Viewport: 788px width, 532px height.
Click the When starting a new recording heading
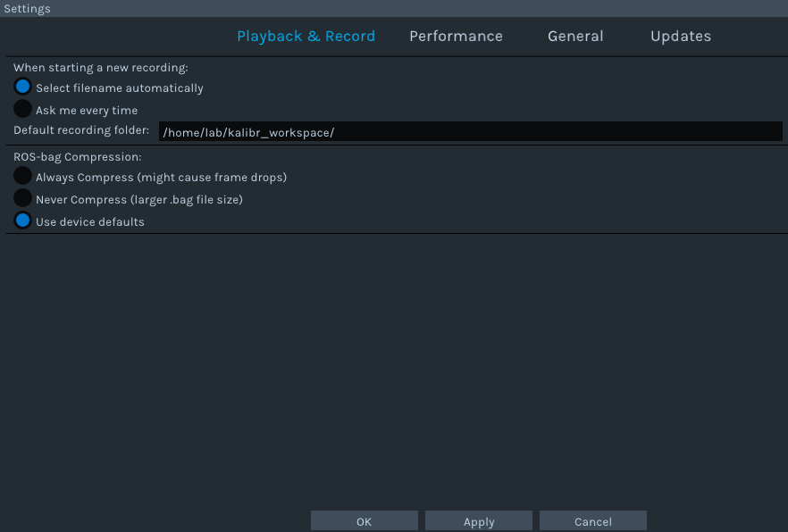pyautogui.click(x=100, y=67)
